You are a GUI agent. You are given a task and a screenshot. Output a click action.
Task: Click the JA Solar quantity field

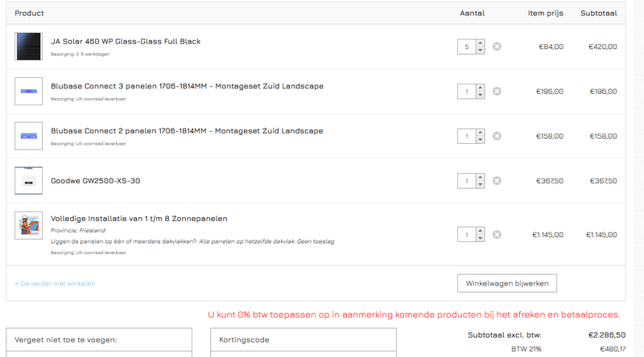coord(467,47)
